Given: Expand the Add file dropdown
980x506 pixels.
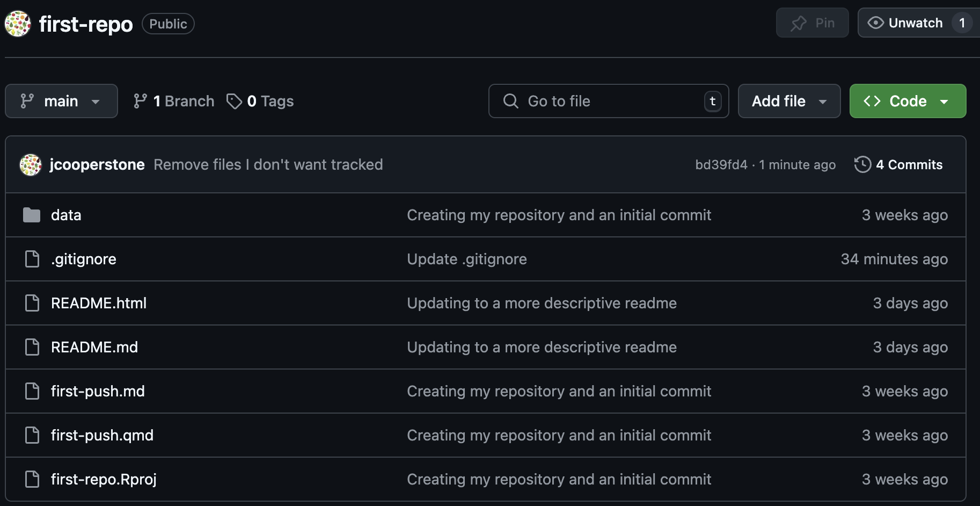Looking at the screenshot, I should coord(788,101).
